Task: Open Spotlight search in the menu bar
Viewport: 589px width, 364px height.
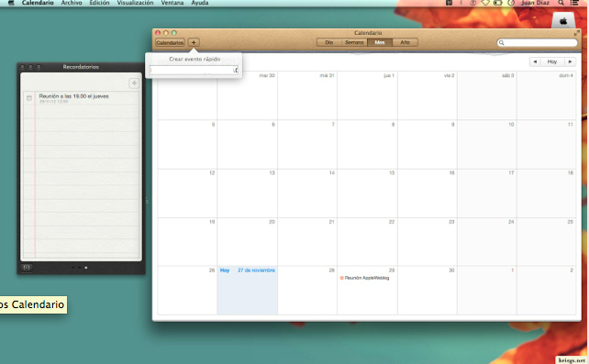Action: pos(561,3)
